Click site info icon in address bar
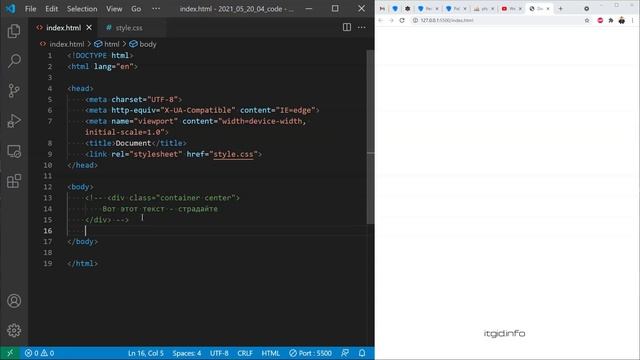 415,20
